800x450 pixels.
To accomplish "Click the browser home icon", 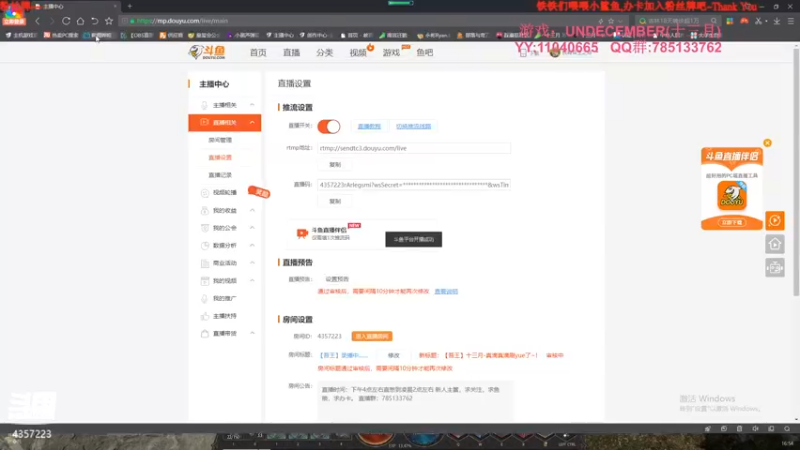I will [x=80, y=21].
